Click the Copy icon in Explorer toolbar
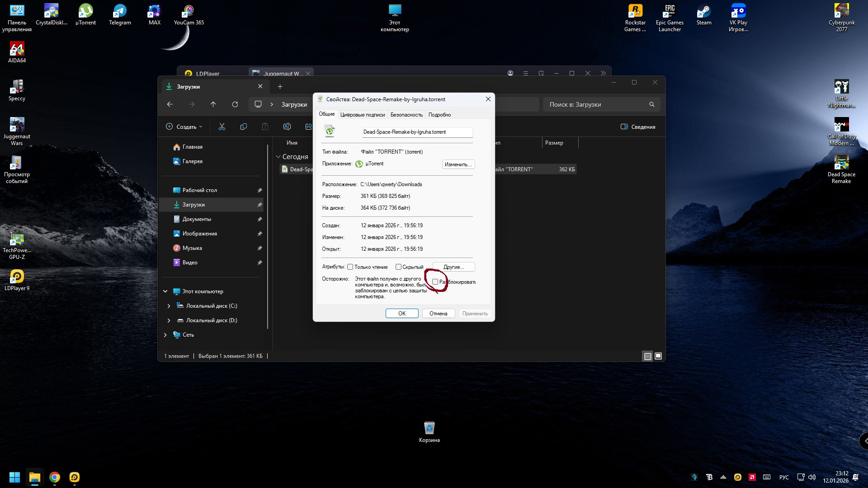Viewport: 868px width, 488px height. (x=244, y=127)
